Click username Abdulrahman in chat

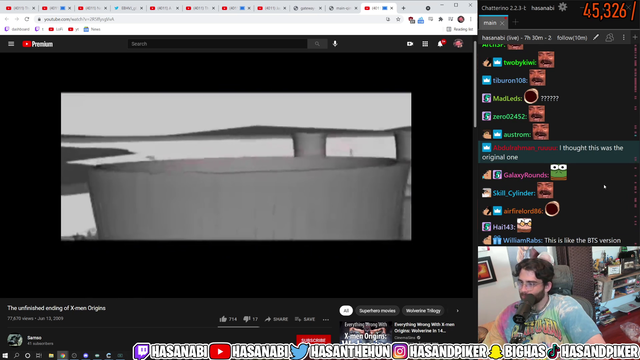524,148
